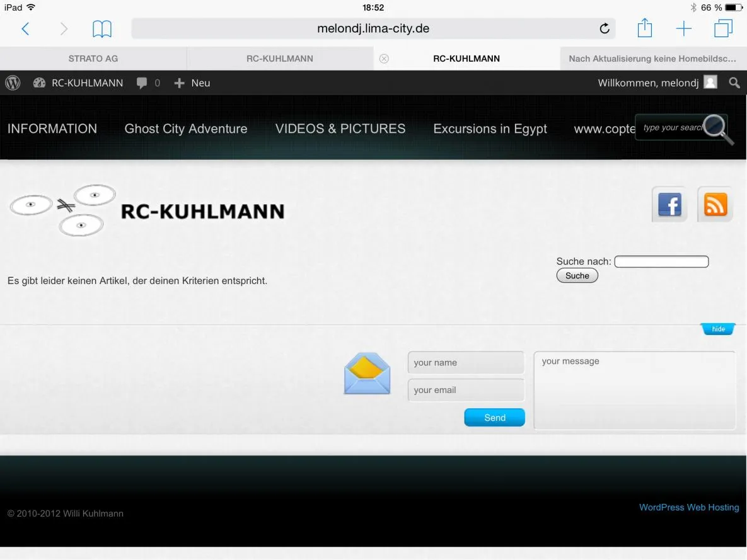Image resolution: width=747 pixels, height=560 pixels.
Task: Collapse contact form with hide toggle
Action: 718,329
